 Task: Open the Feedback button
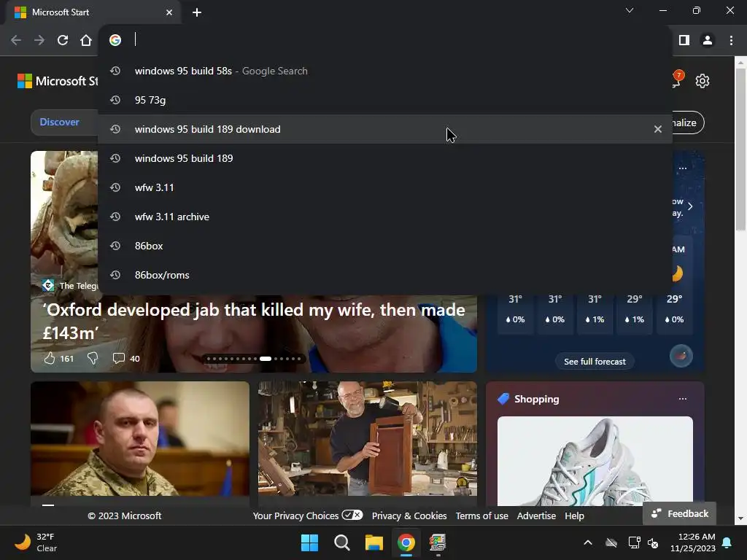pyautogui.click(x=679, y=513)
